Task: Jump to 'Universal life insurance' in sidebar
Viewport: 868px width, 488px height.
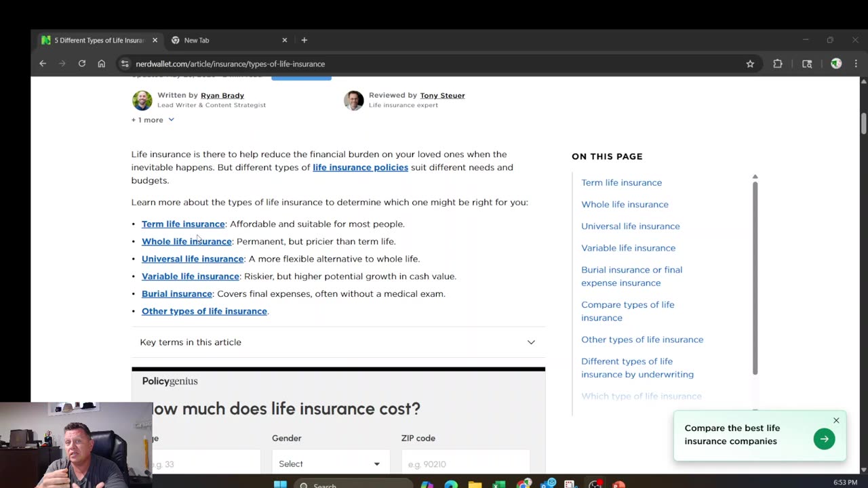Action: point(630,226)
